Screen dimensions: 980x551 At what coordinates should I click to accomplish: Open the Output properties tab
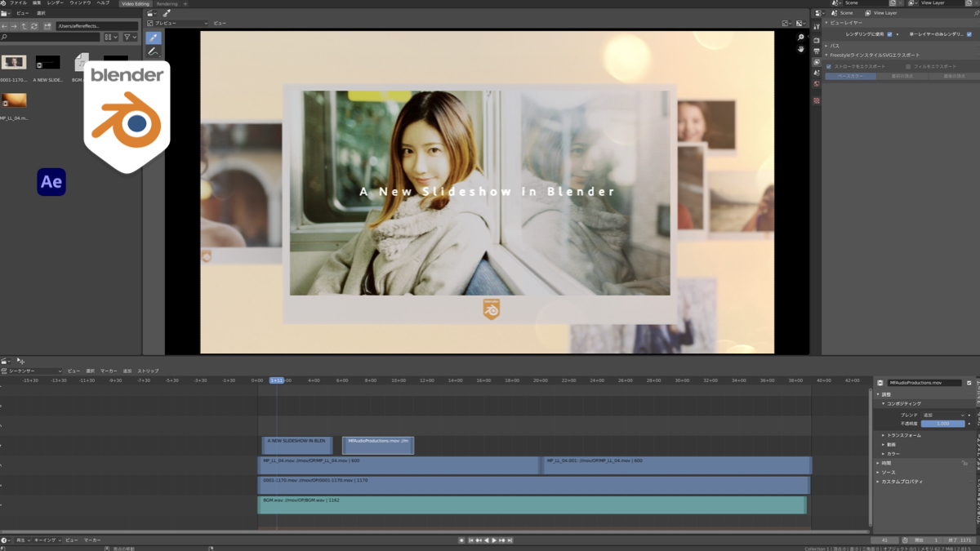click(817, 51)
